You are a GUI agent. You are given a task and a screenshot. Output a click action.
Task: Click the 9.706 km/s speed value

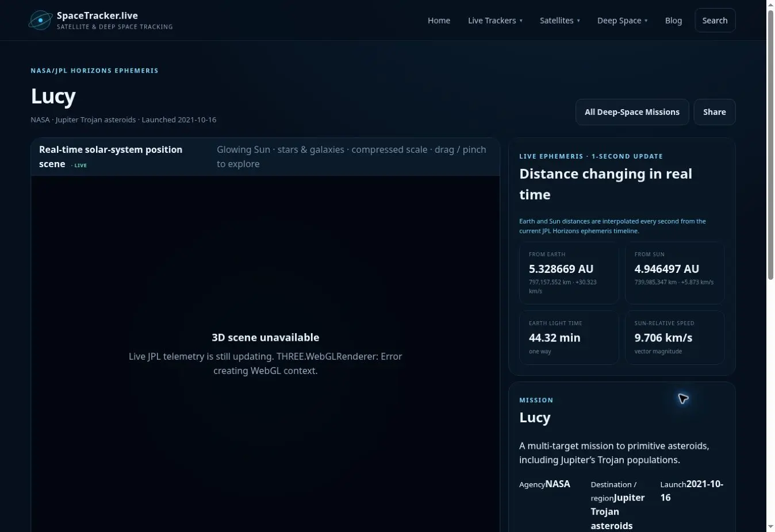pos(663,338)
